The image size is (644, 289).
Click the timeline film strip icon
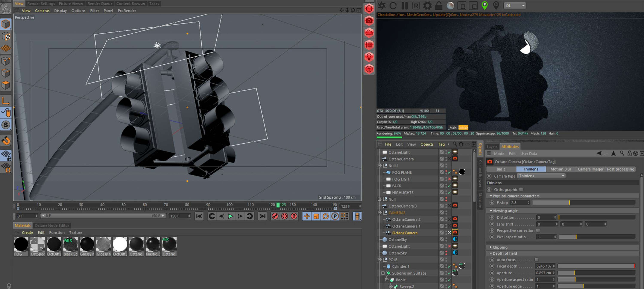click(x=357, y=216)
